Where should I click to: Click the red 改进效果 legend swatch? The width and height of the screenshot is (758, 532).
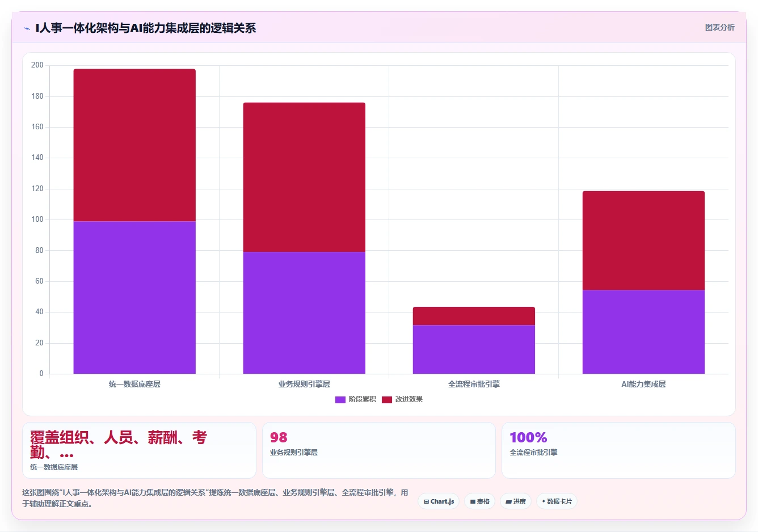click(387, 400)
